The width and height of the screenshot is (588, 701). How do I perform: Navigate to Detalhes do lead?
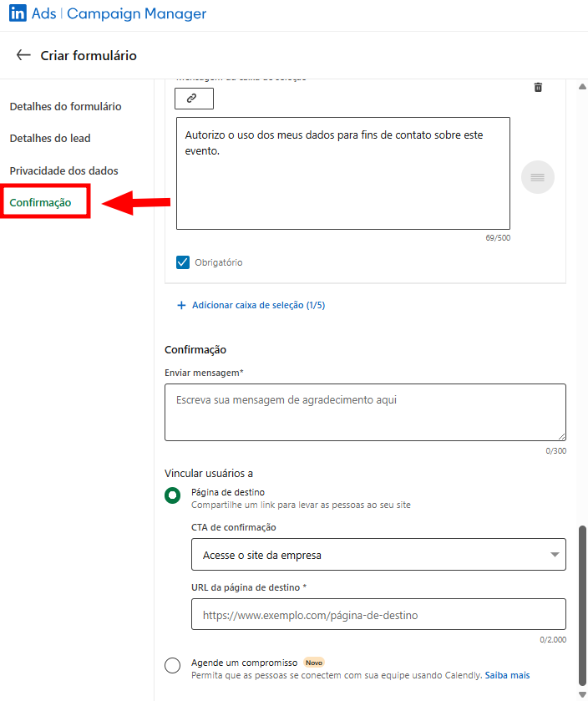50,139
